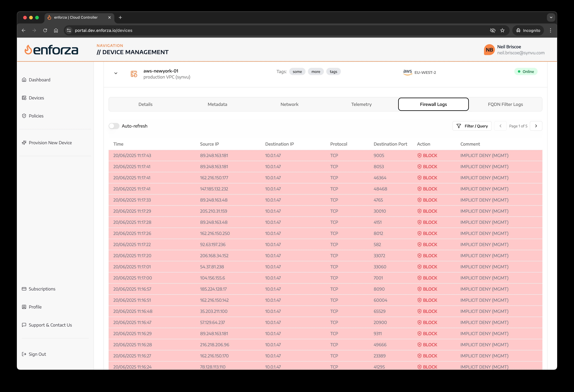Go to next page of firewall logs

point(536,126)
